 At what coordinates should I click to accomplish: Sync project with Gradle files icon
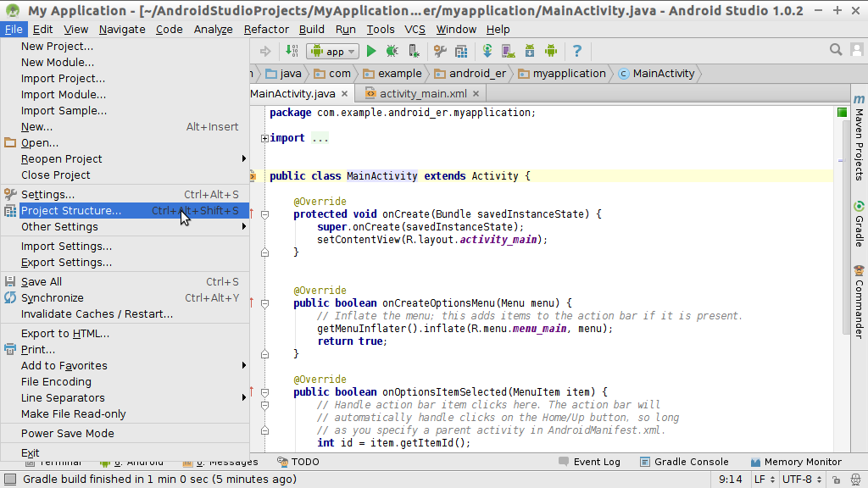coord(487,51)
